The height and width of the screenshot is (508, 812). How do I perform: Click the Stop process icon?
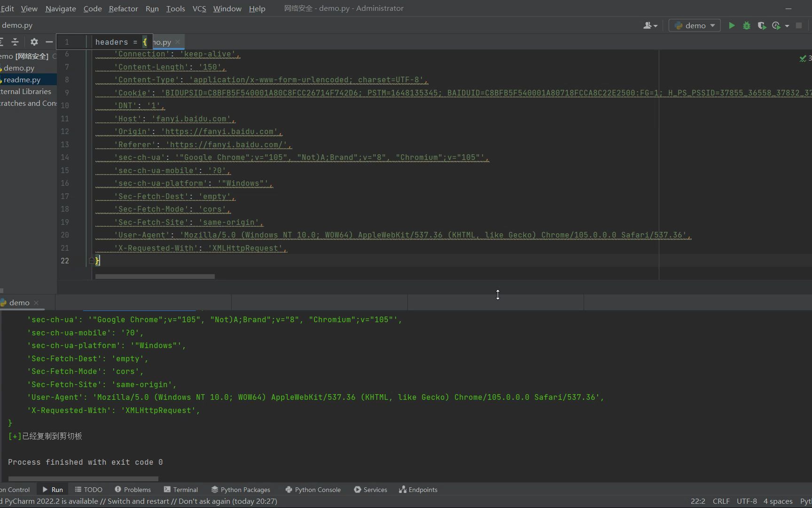tap(799, 25)
